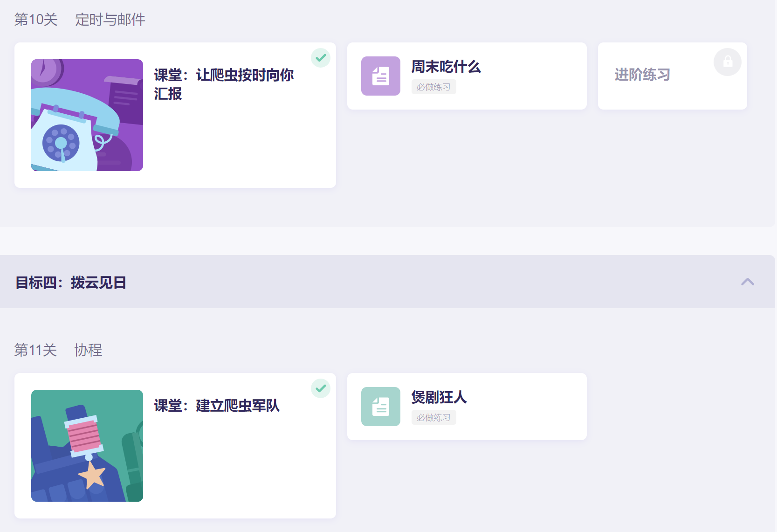Click the 目标四：拨云见日 section header

pos(387,282)
